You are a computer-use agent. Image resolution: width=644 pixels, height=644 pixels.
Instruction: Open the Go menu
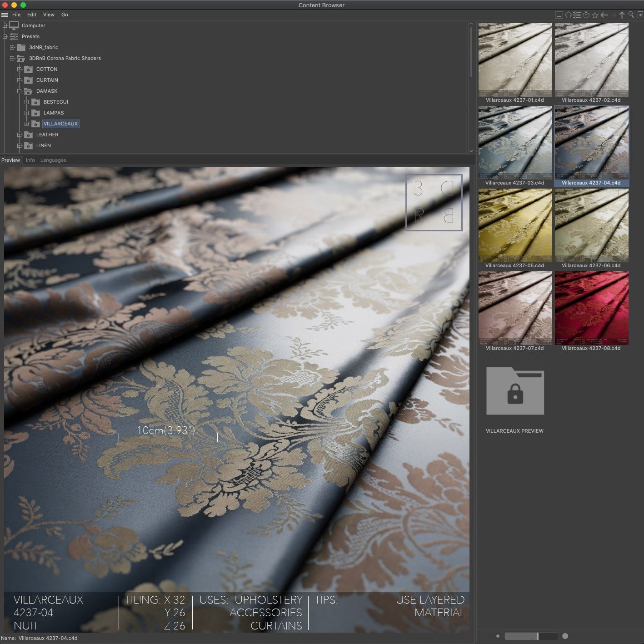pos(65,15)
